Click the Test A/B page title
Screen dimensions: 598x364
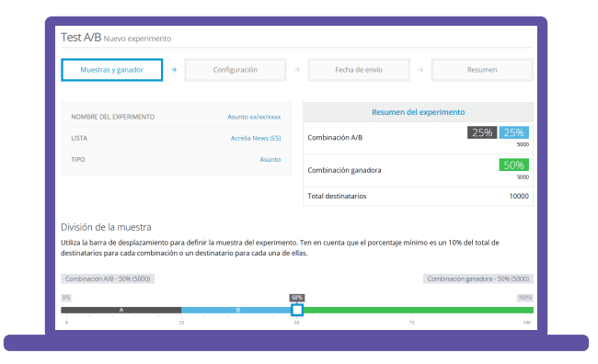pos(81,38)
